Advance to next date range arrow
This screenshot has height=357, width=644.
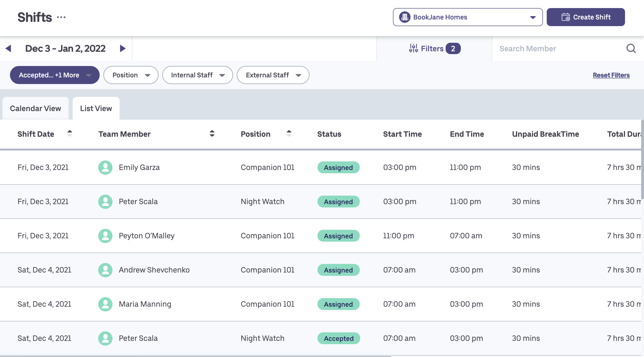tap(122, 48)
